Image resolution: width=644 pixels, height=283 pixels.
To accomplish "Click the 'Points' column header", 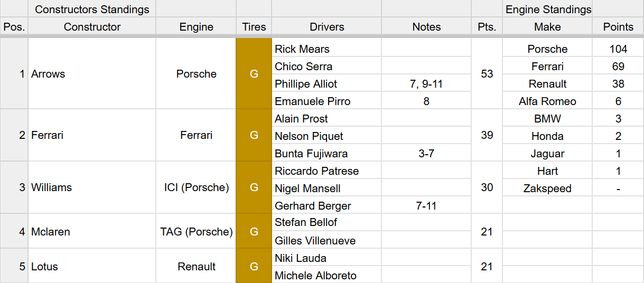I will point(618,26).
